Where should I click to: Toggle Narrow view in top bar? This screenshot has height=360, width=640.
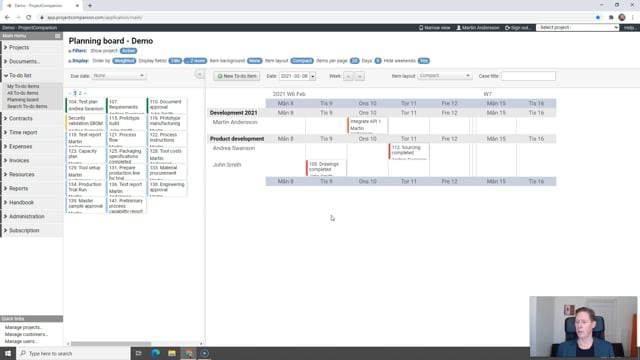pos(435,28)
